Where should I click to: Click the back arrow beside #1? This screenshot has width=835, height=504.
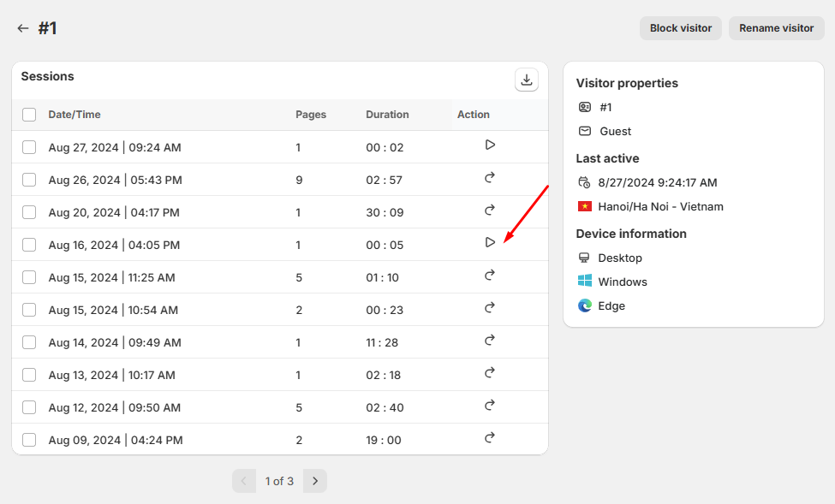23,28
